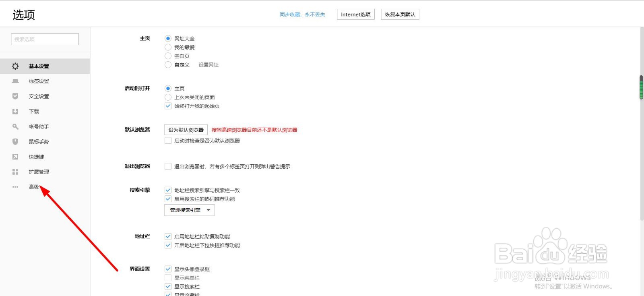Click the download icon beside 下载
The height and width of the screenshot is (296, 644).
point(15,112)
